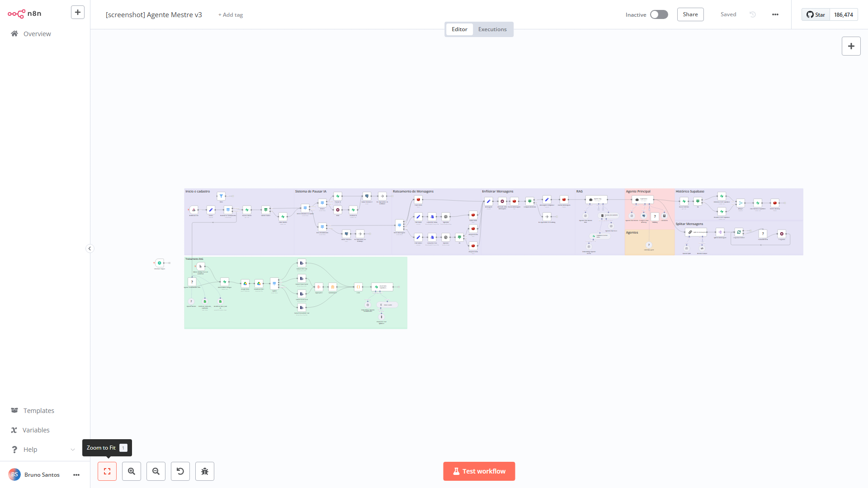
Task: Click the 186,474 star count
Action: tap(844, 14)
